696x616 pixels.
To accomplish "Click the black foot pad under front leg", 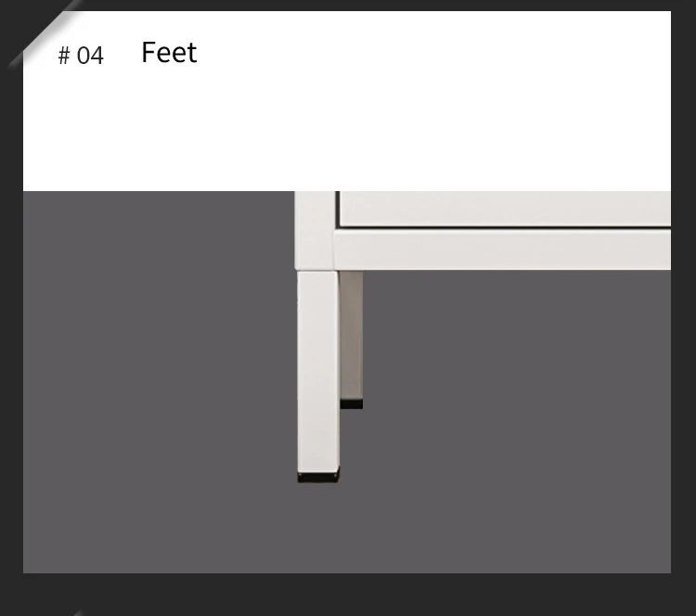I will tap(317, 477).
